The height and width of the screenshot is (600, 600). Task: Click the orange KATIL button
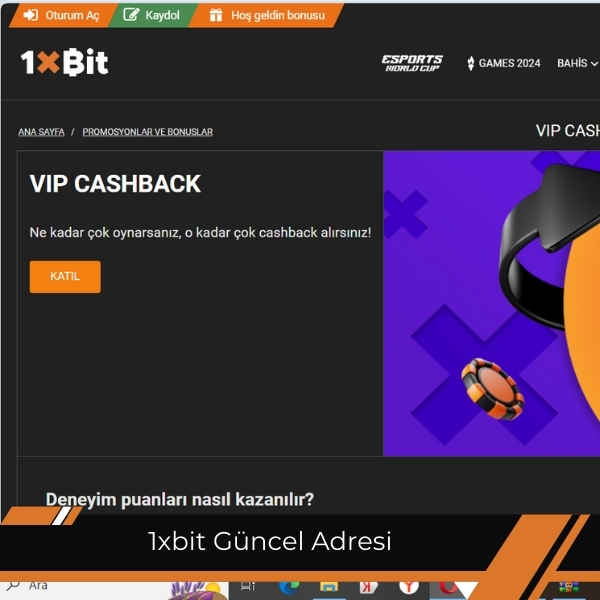(65, 277)
